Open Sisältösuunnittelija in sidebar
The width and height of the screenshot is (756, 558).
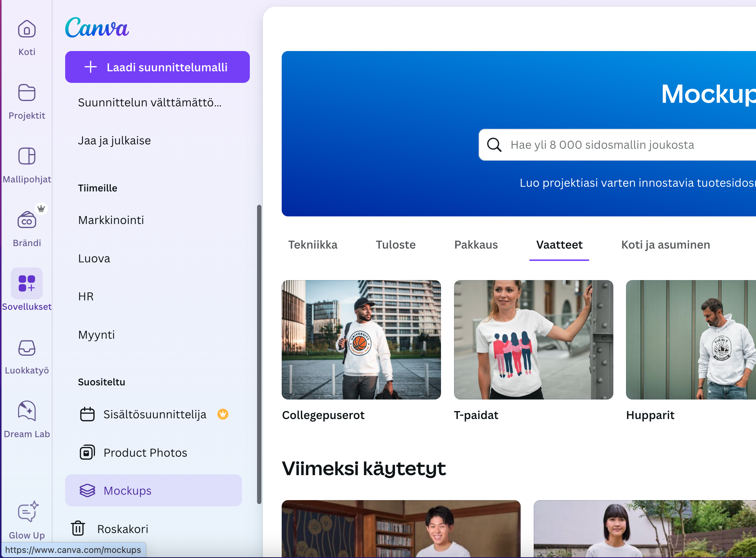pyautogui.click(x=155, y=414)
